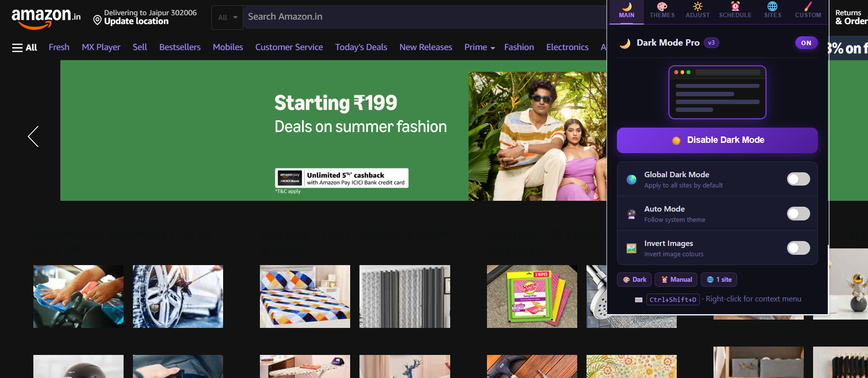Go to the Schedule tab
868x378 pixels.
tap(735, 10)
